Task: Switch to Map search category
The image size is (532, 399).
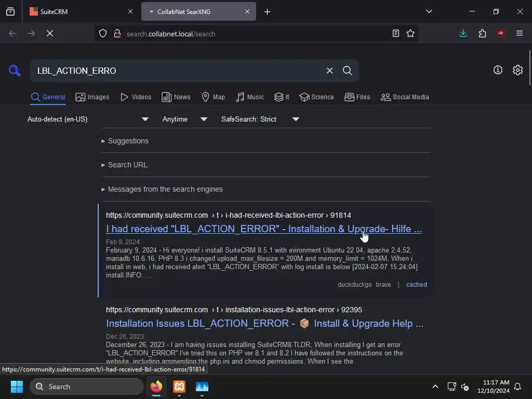Action: point(214,97)
